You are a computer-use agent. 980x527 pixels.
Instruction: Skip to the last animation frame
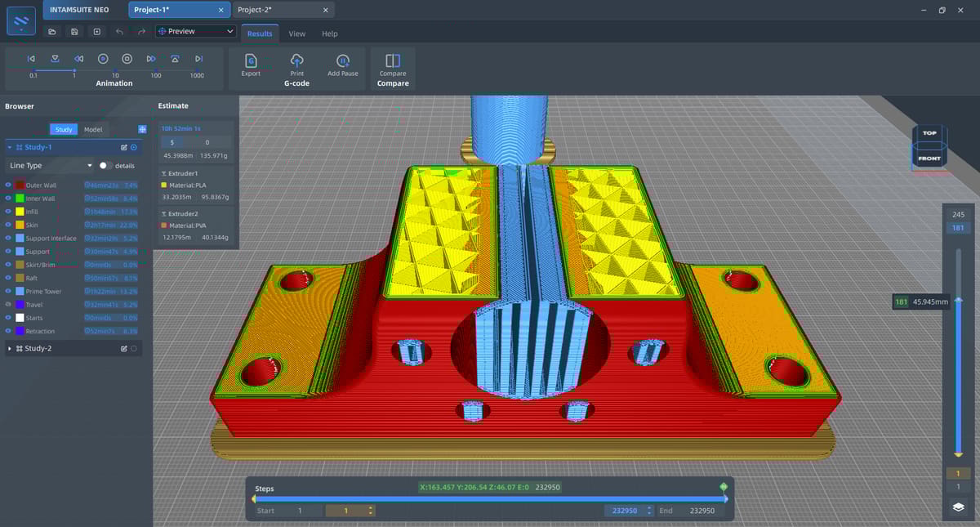[198, 58]
